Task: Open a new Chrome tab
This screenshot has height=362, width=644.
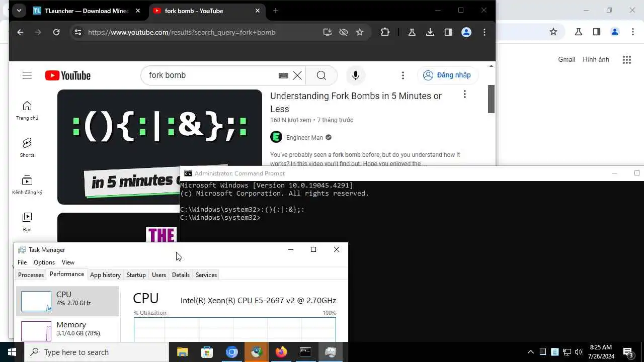Action: tap(275, 11)
